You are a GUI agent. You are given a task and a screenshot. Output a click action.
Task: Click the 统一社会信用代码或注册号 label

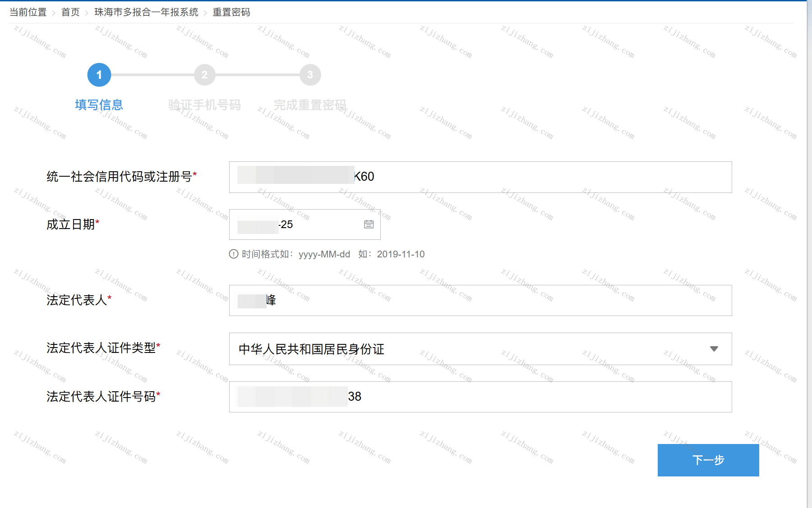click(122, 176)
